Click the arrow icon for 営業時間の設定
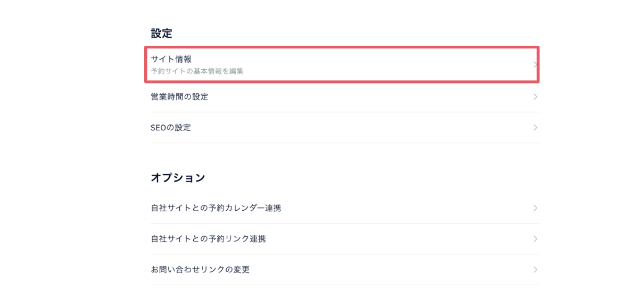 (x=535, y=97)
